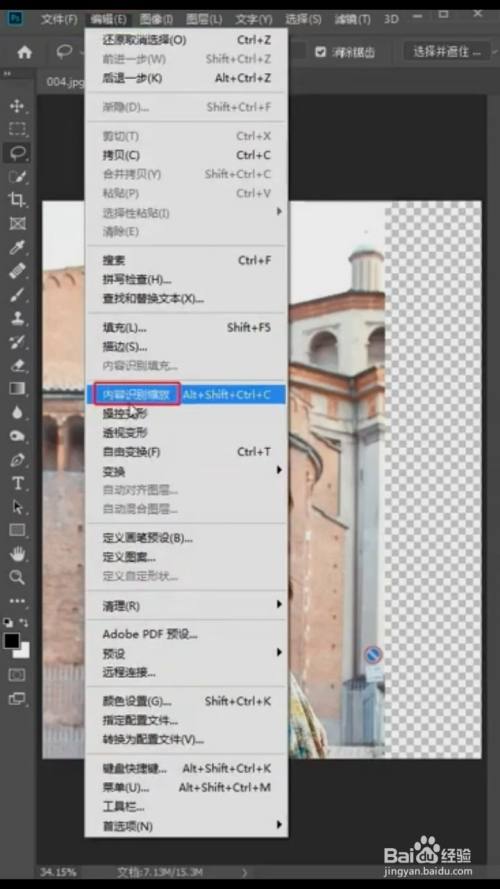Change screen mode icon
The image size is (500, 889).
pos(18,699)
